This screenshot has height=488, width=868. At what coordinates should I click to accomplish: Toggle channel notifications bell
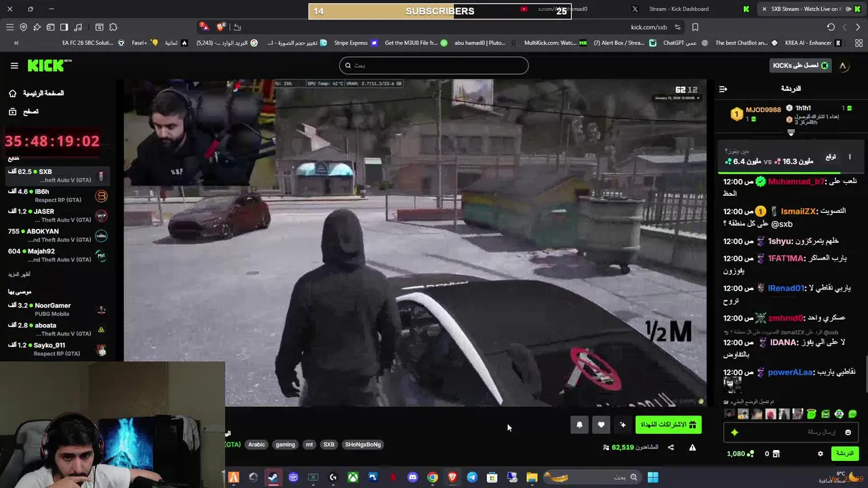tap(579, 425)
